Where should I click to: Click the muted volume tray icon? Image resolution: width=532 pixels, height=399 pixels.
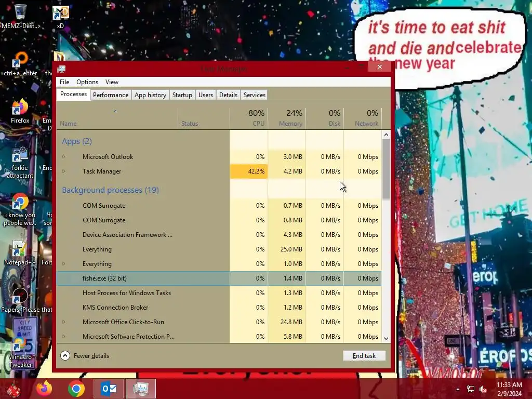click(483, 389)
